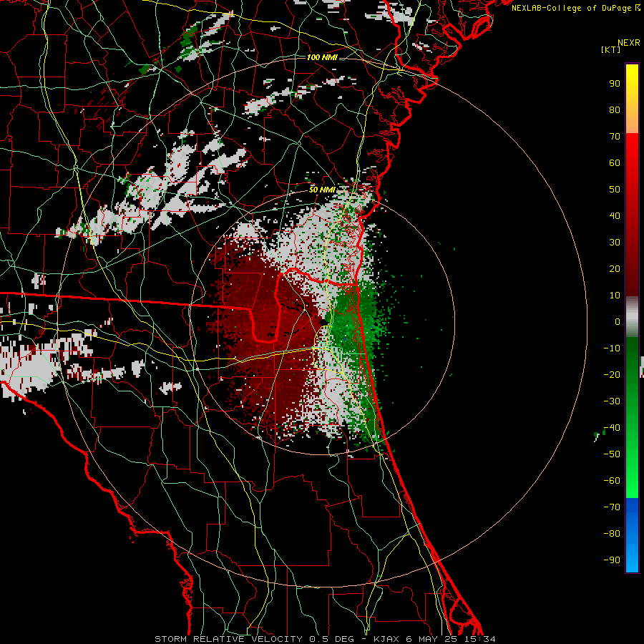Click the -50 knot scale label

tap(612, 454)
